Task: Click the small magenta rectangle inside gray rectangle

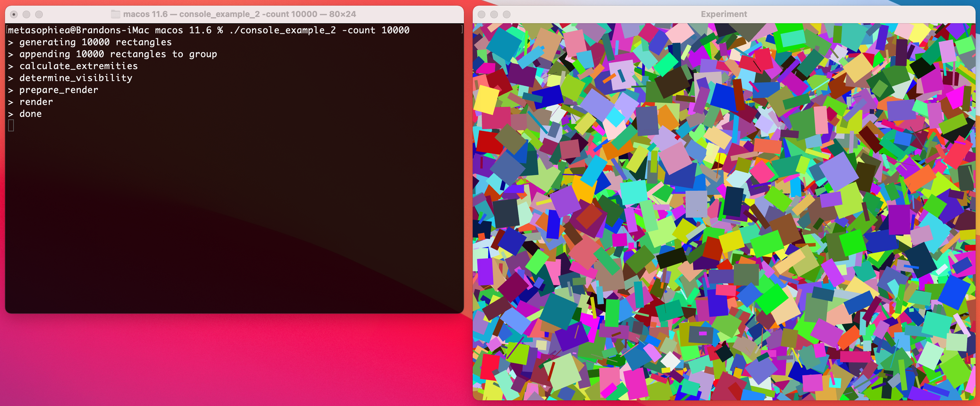Action: pos(703,333)
